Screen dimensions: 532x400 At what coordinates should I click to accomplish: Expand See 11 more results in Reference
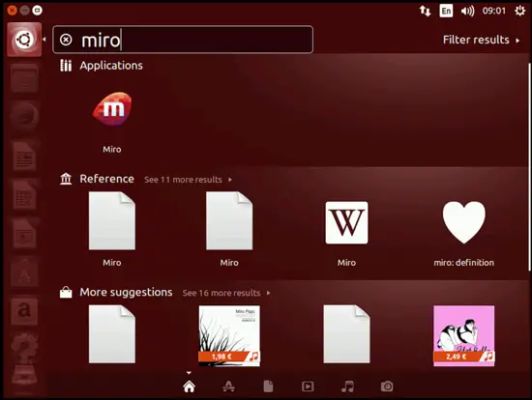click(x=188, y=180)
